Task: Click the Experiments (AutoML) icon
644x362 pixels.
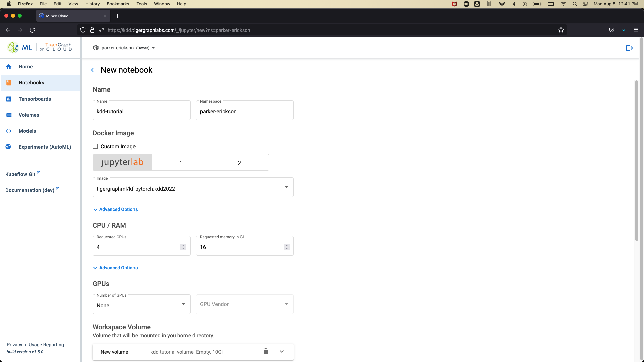Action: click(9, 147)
